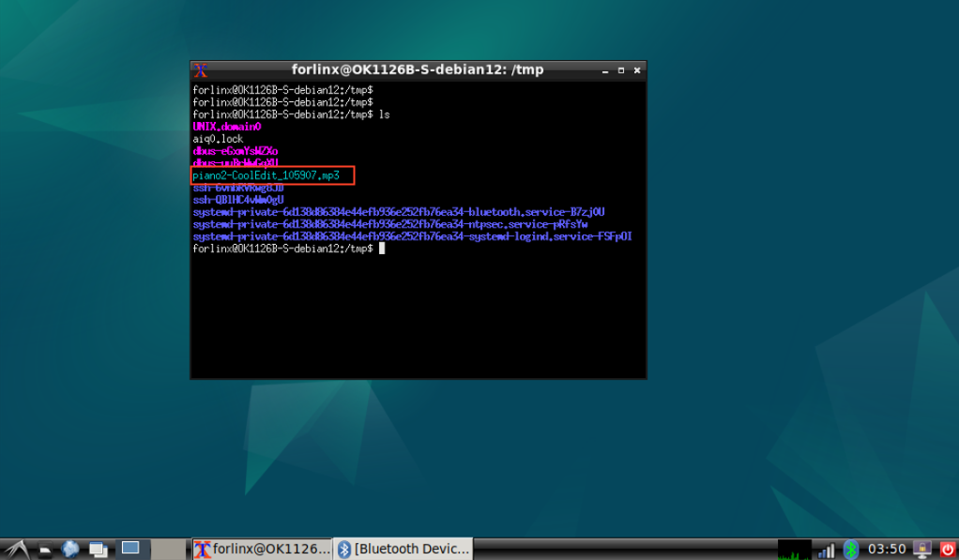Click the piano2-CoolEdit_105907.mp3 filename
The width and height of the screenshot is (959, 560).
(266, 175)
